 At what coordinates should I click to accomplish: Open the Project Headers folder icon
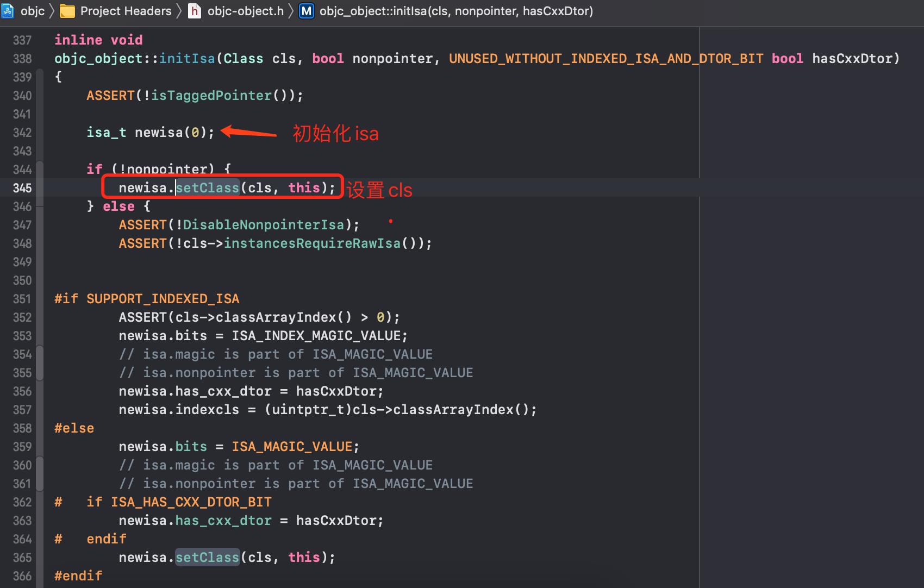(67, 11)
